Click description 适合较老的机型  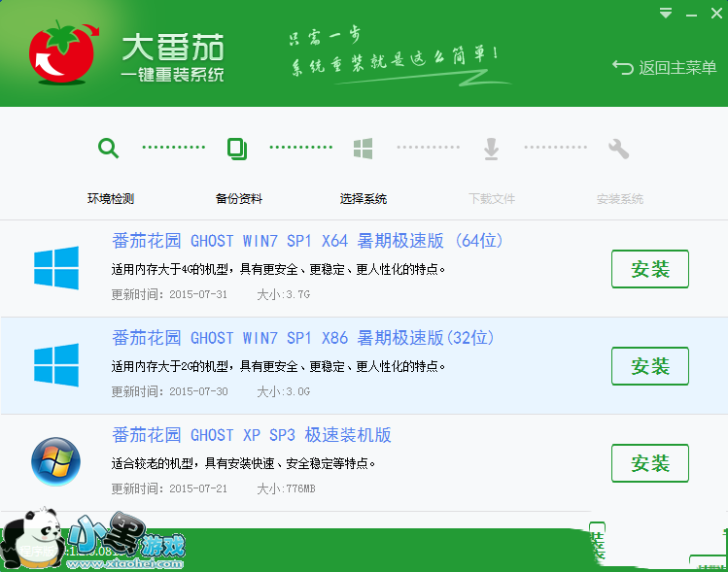(x=243, y=463)
